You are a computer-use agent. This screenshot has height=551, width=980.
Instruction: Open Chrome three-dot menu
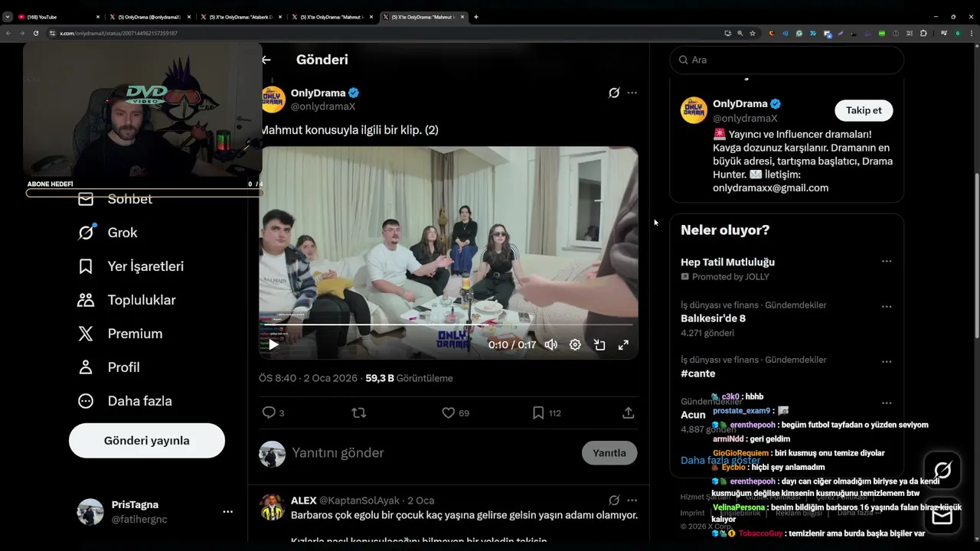970,34
